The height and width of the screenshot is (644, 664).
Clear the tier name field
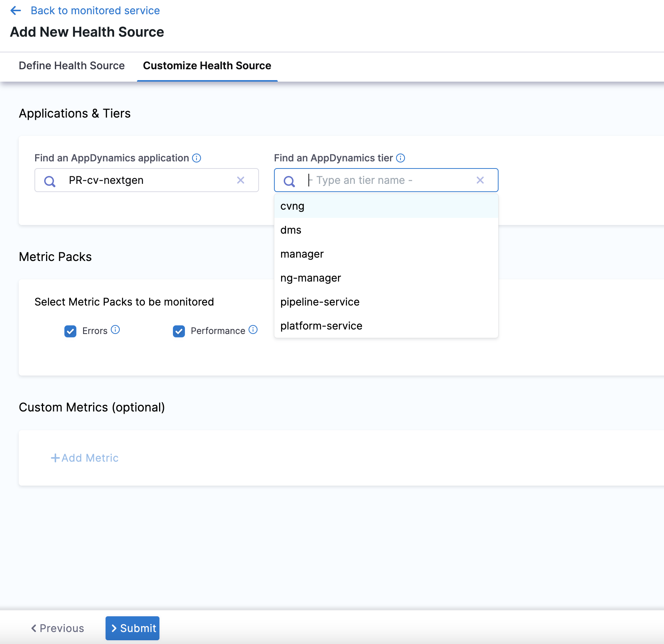[480, 180]
